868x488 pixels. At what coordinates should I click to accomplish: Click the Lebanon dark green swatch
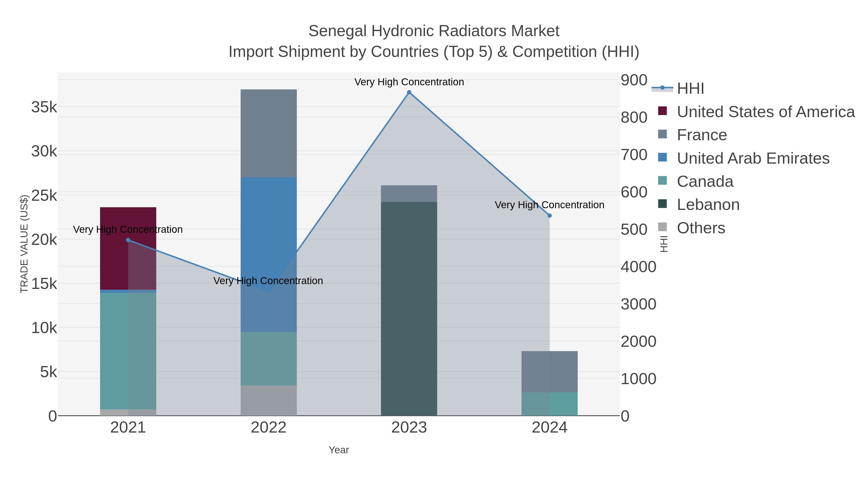(663, 204)
